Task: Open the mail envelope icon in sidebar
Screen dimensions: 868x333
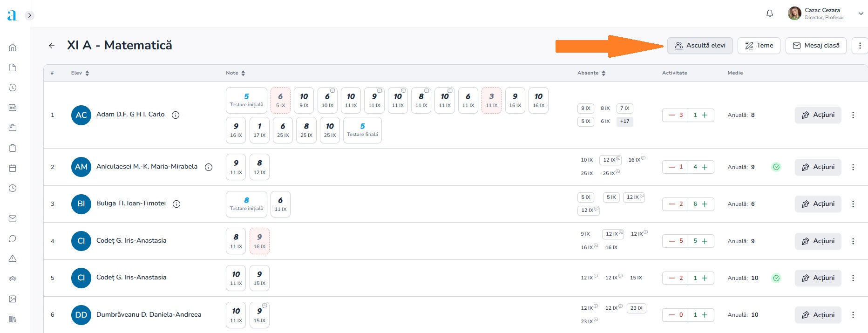Action: [13, 218]
